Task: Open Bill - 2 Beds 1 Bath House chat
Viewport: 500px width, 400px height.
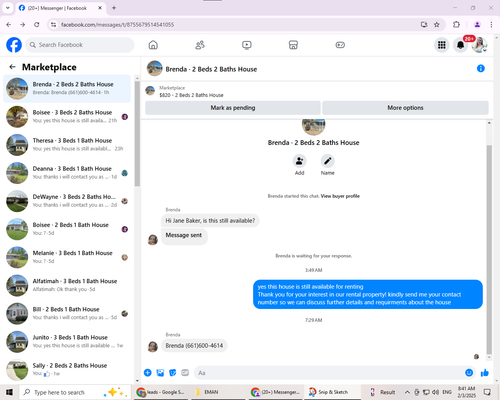Action: [x=67, y=313]
